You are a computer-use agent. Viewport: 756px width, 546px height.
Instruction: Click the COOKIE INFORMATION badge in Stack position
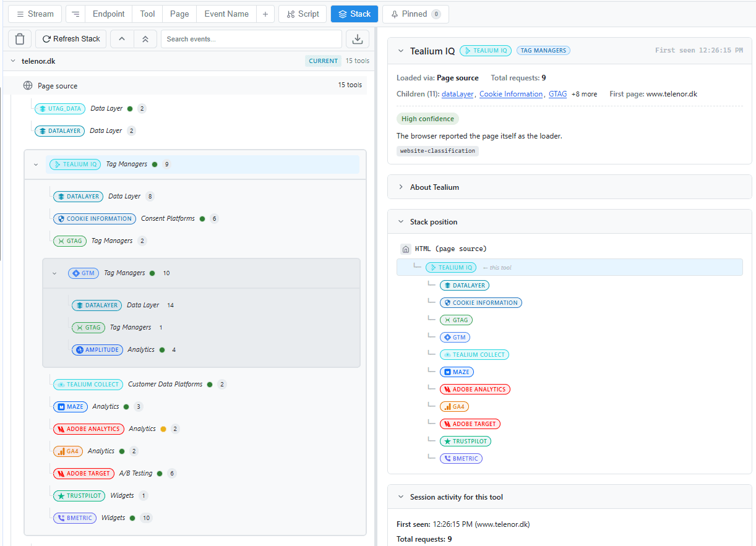(x=481, y=303)
